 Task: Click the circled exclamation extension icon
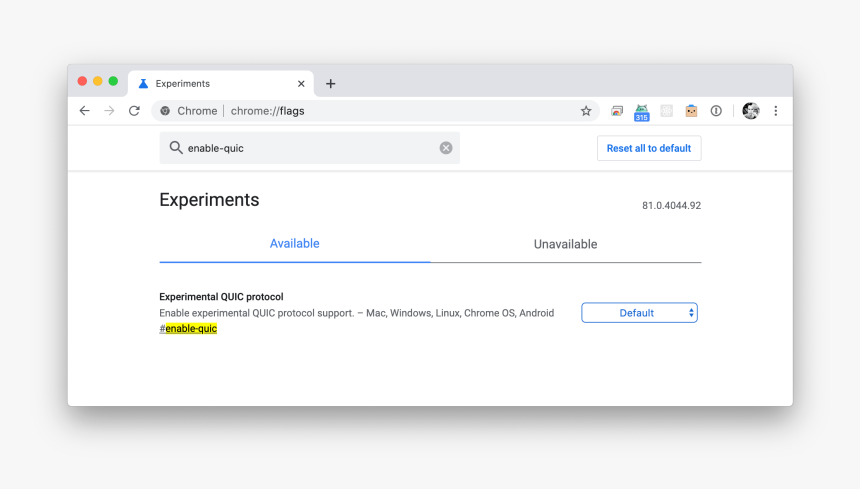pos(716,111)
